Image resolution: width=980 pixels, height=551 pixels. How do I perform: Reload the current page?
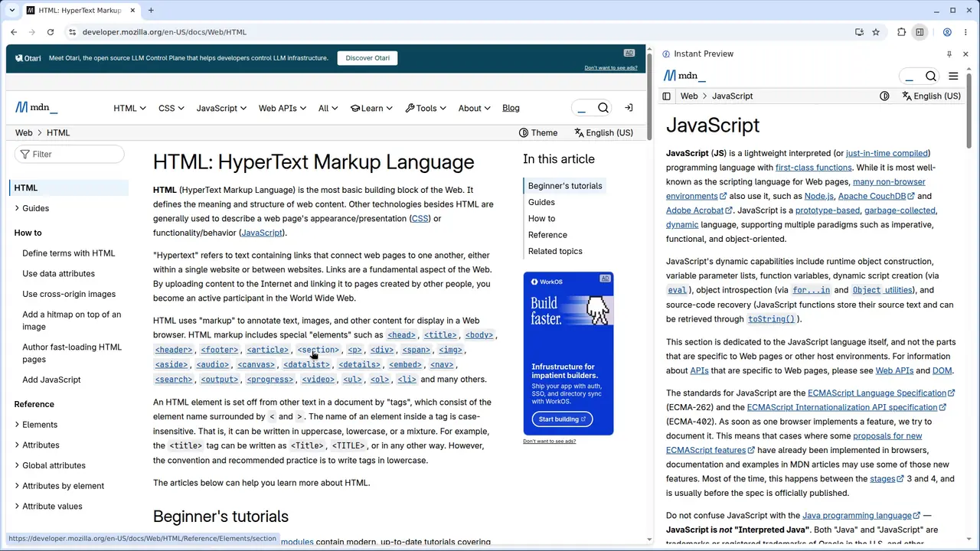(x=51, y=32)
